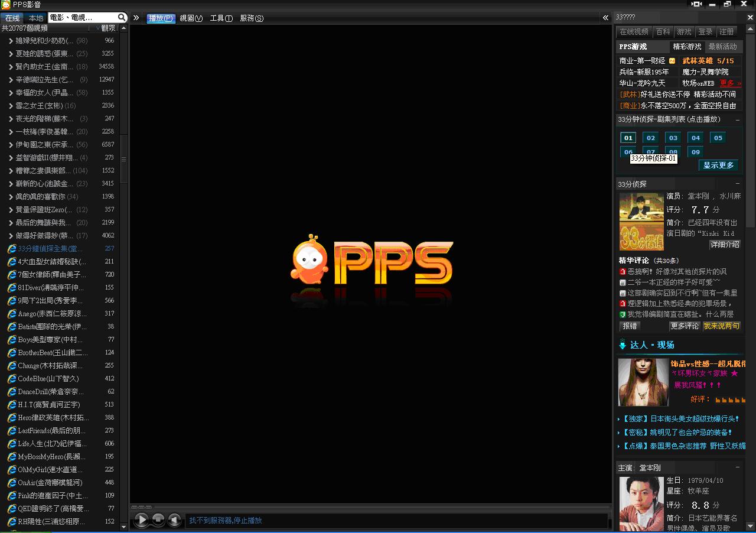Viewport: 756px width, 533px height.
Task: Open the 工具(T) menu
Action: 221,18
